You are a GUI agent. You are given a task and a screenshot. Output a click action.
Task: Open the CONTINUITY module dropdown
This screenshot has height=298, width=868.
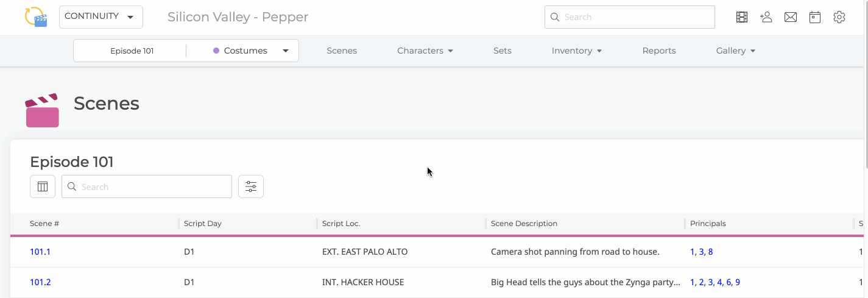click(x=101, y=17)
